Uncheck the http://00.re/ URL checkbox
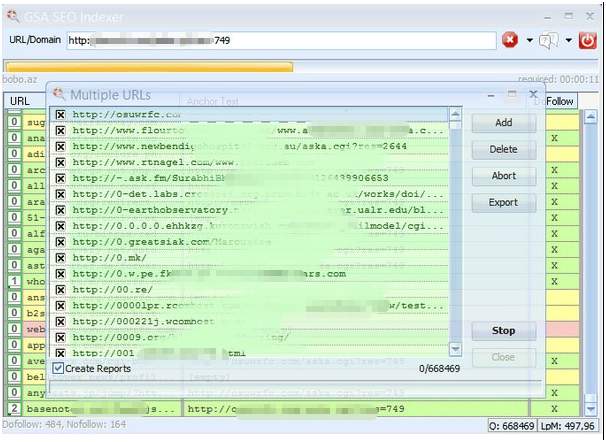Image resolution: width=606 pixels, height=442 pixels. point(60,290)
